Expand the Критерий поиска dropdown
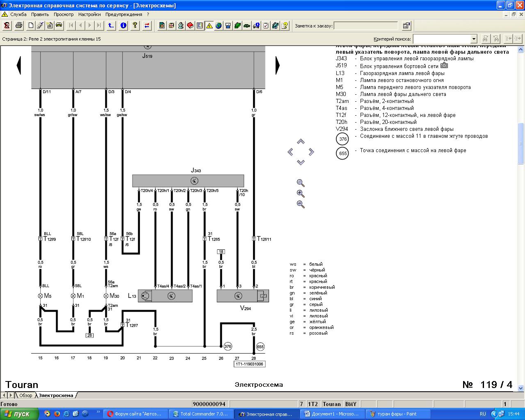Viewport: 525px width, 420px height. [474, 39]
